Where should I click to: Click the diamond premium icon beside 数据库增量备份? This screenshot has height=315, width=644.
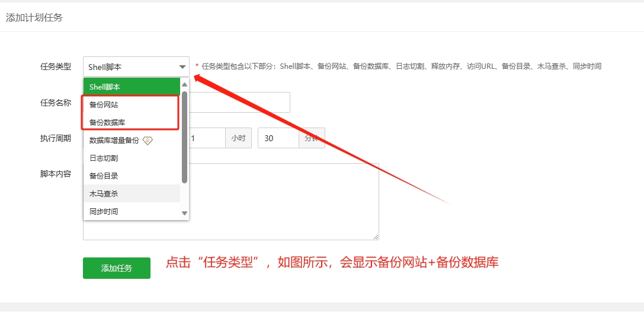148,141
